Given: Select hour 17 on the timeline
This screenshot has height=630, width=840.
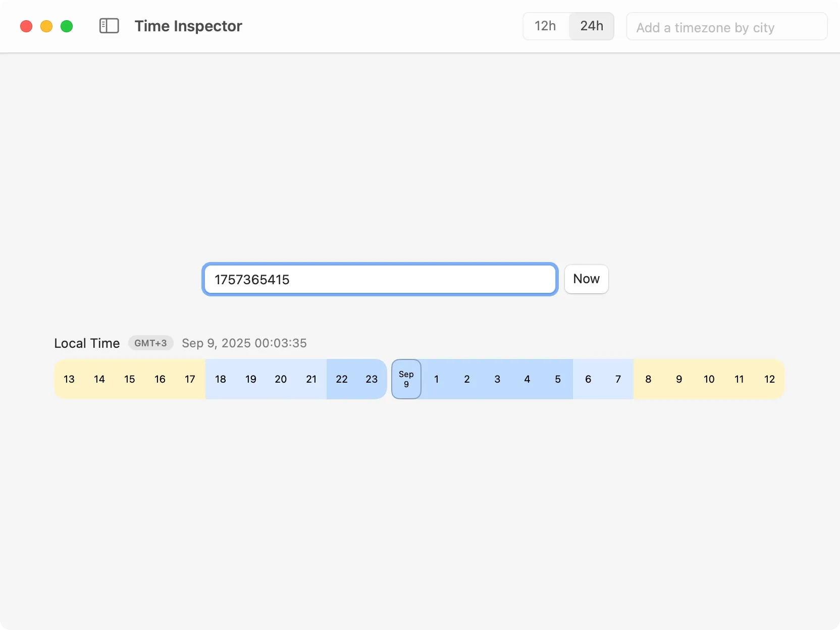Looking at the screenshot, I should point(190,379).
